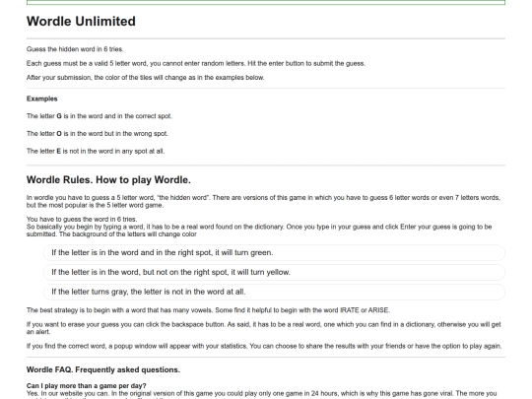Click the 'Each guess must be a valid 5 letter word' sentence
Viewport: 532px width, 399px height.
(x=196, y=63)
